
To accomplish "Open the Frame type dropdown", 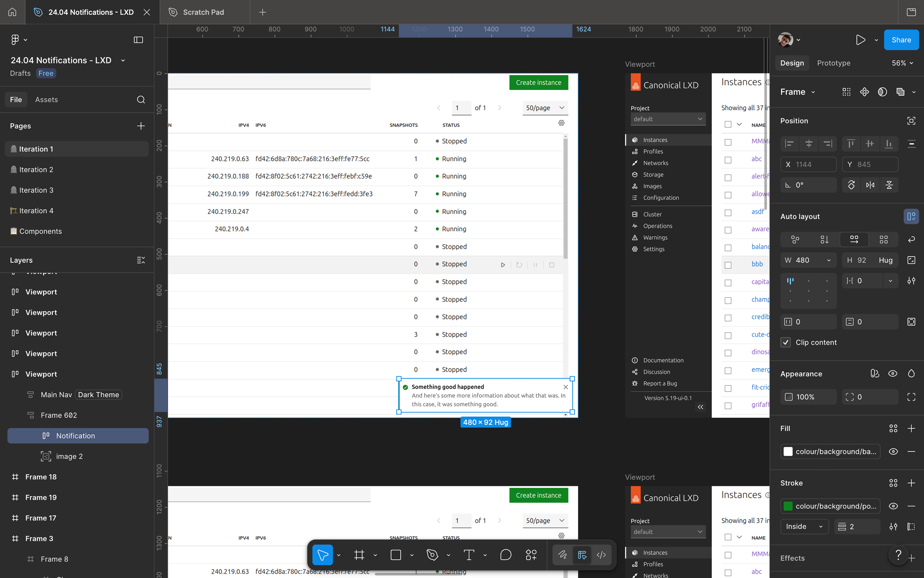I will click(797, 92).
